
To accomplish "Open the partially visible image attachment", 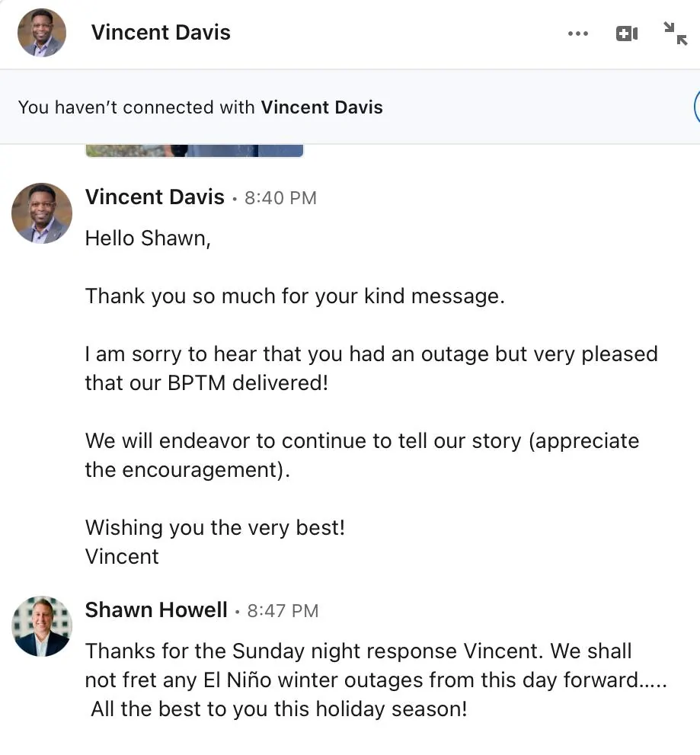I will pyautogui.click(x=194, y=150).
